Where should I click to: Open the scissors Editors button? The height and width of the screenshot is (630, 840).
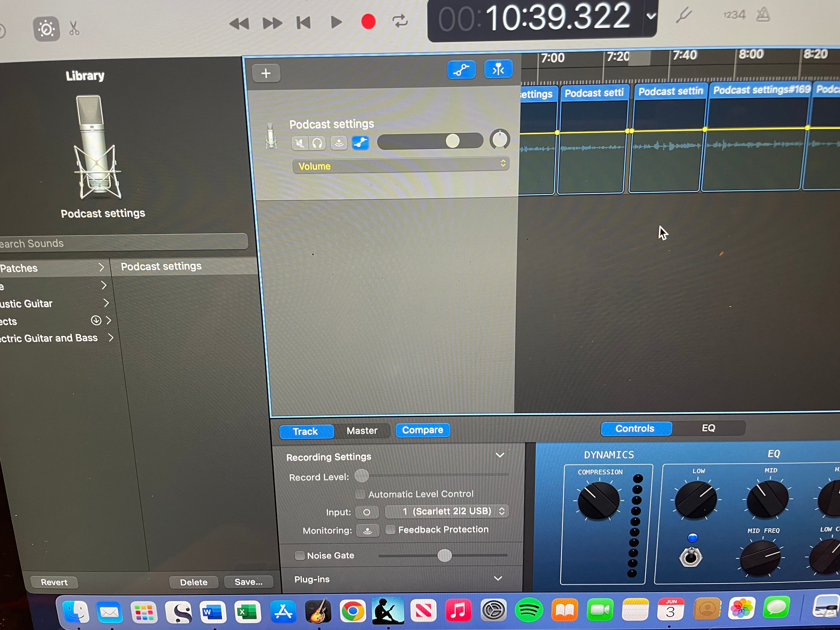(74, 28)
